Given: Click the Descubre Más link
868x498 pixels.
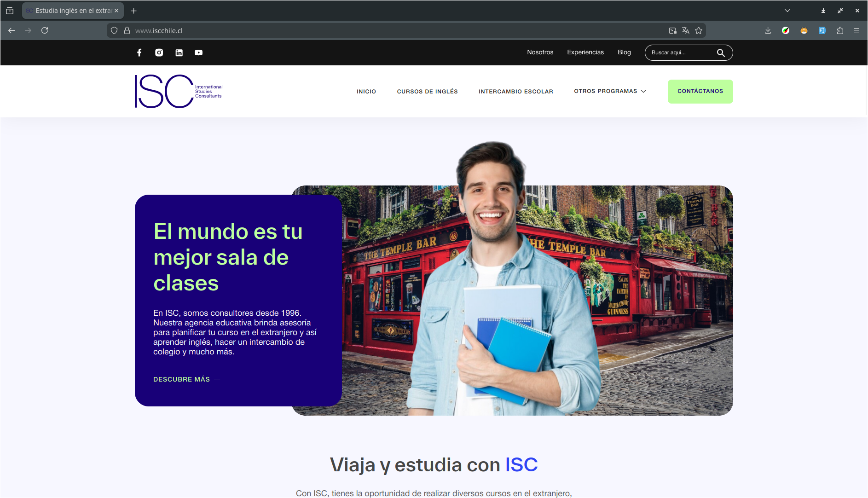Looking at the screenshot, I should 186,379.
